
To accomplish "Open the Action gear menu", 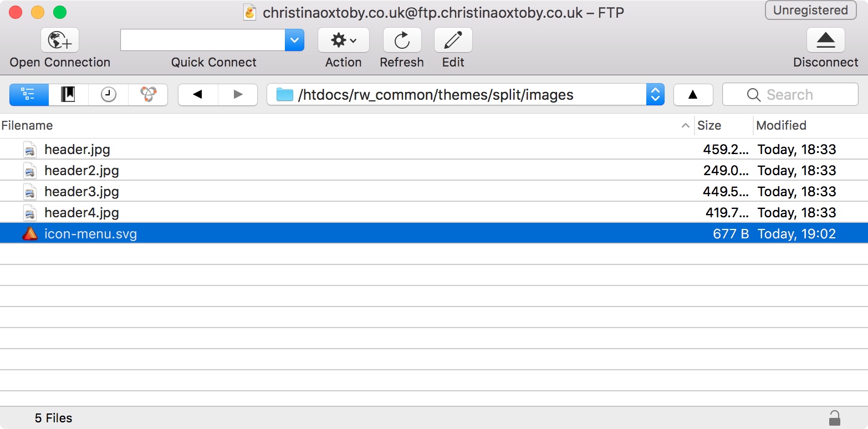I will (x=343, y=40).
